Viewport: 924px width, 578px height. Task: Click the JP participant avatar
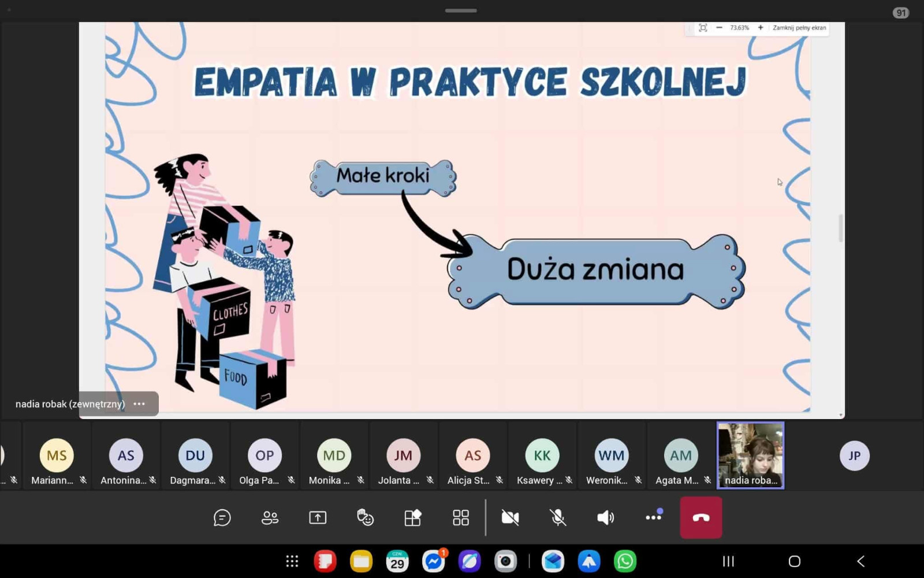[x=854, y=455]
